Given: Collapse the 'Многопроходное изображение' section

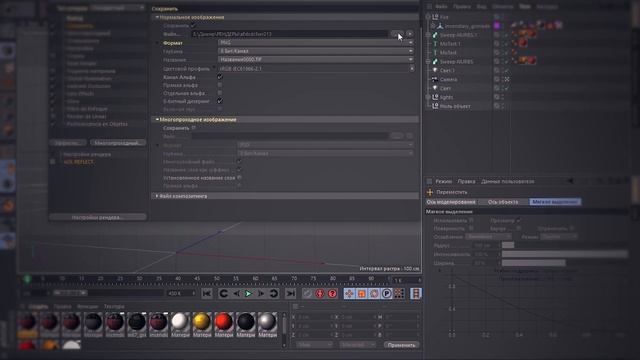Looking at the screenshot, I should point(157,119).
